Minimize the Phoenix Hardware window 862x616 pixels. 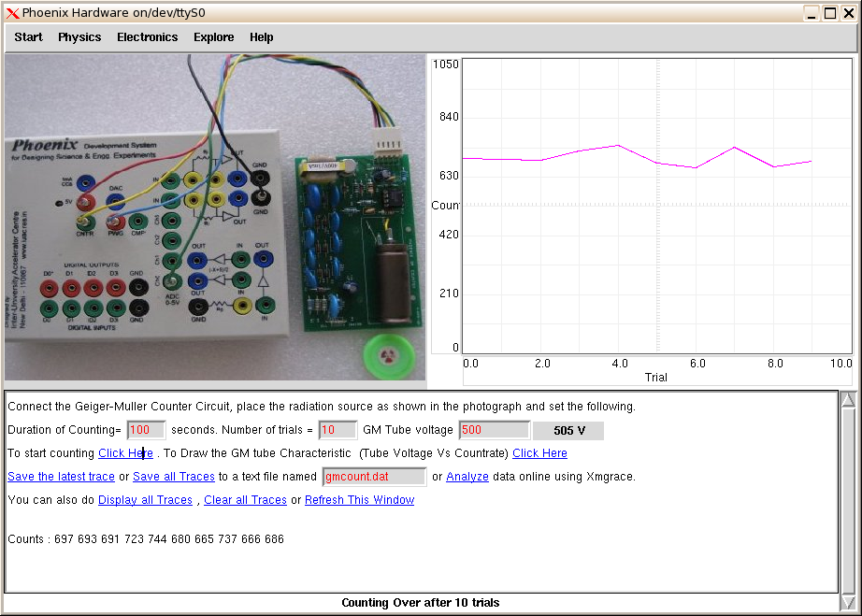(x=812, y=13)
